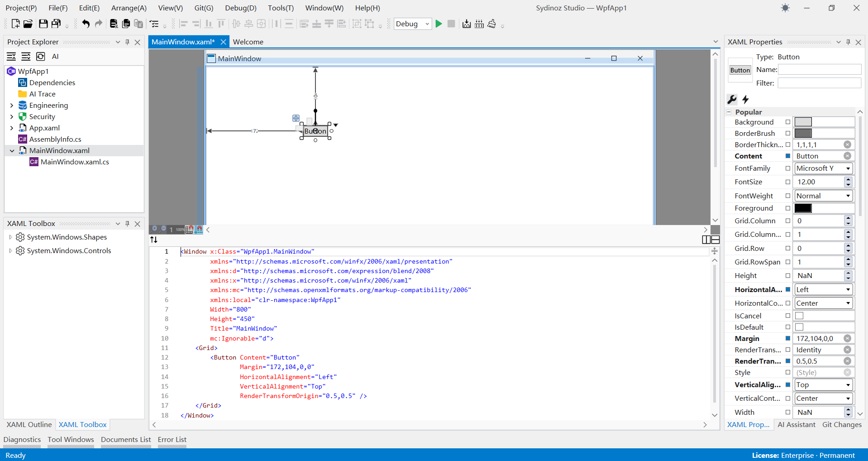Undo the last action
868x461 pixels.
(86, 24)
